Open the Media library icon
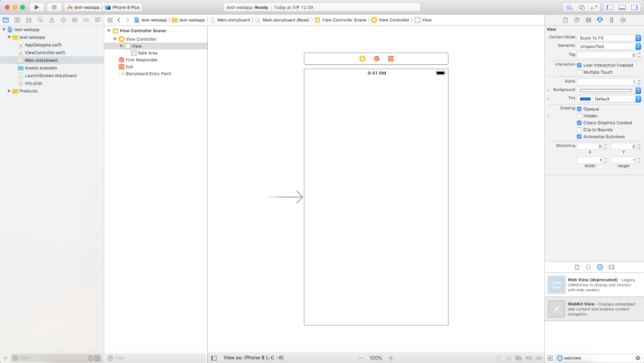644x363 pixels. point(611,267)
